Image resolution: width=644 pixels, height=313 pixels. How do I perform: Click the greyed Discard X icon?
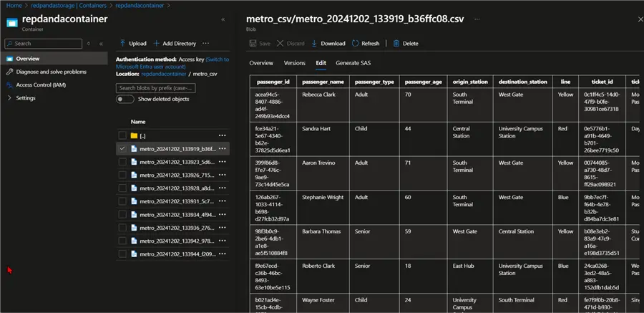pyautogui.click(x=280, y=43)
